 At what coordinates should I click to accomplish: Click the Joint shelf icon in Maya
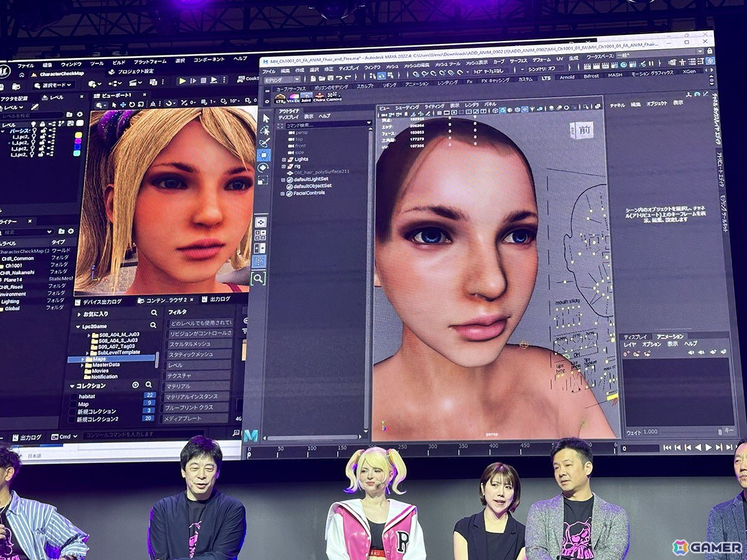306,97
